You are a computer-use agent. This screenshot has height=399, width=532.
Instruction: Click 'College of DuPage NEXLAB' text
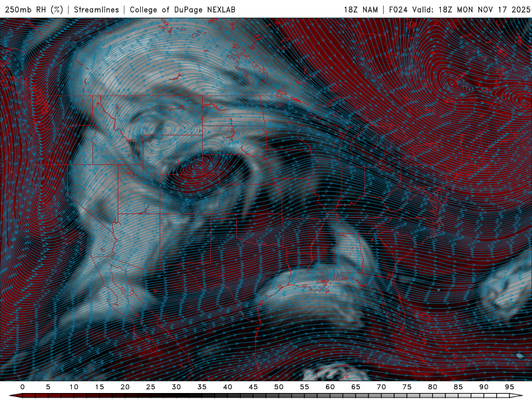coord(182,9)
